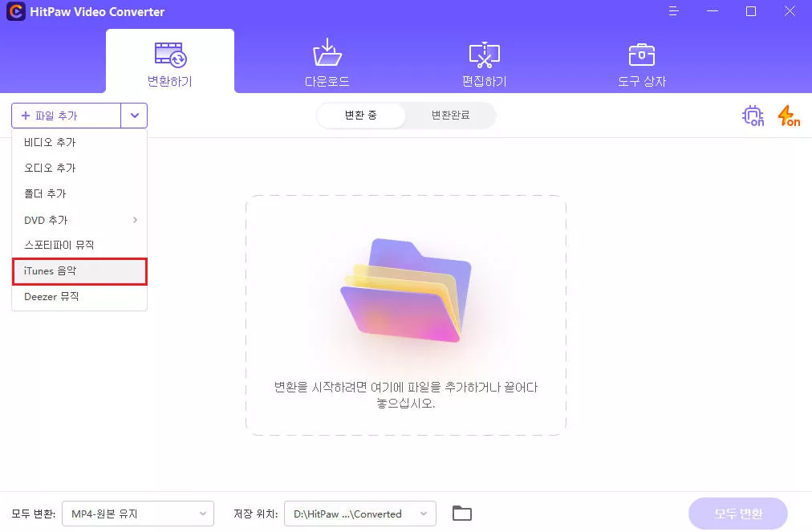Click the folder drop zone illustration
This screenshot has width=812, height=532.
(406, 290)
